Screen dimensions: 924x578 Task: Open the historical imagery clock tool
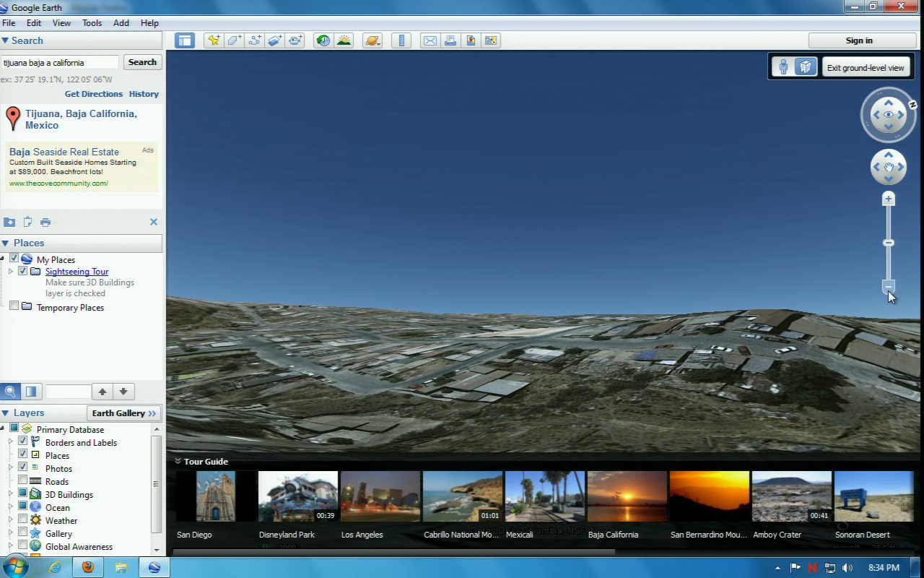click(323, 40)
